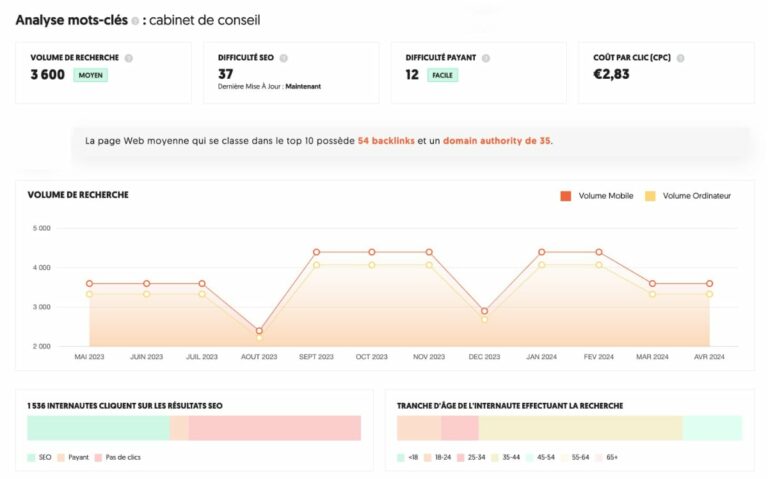Select desktop data point for DEC 2023

(x=484, y=320)
